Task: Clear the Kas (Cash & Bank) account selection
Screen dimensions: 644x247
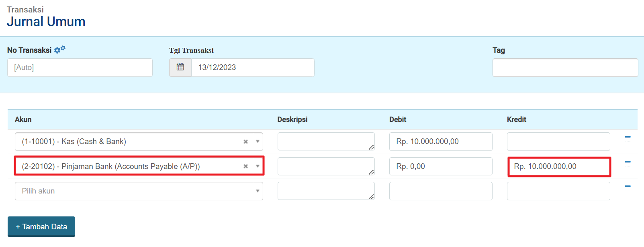Action: (245, 142)
